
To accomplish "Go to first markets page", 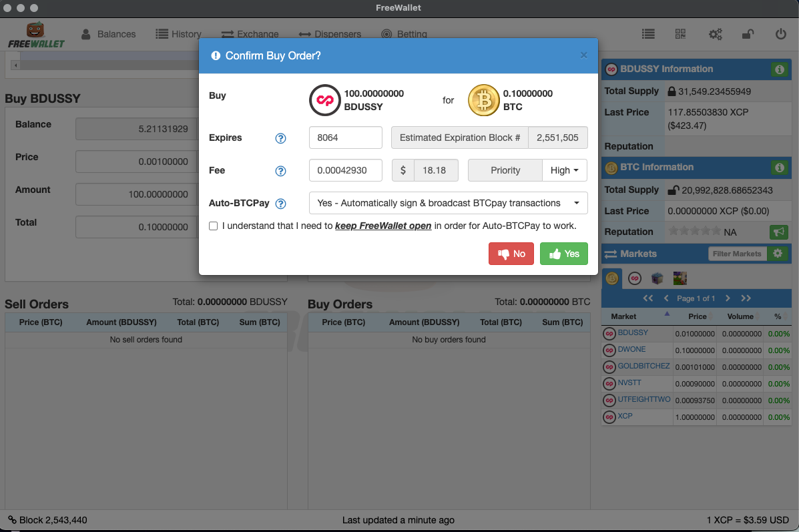I will (x=647, y=298).
